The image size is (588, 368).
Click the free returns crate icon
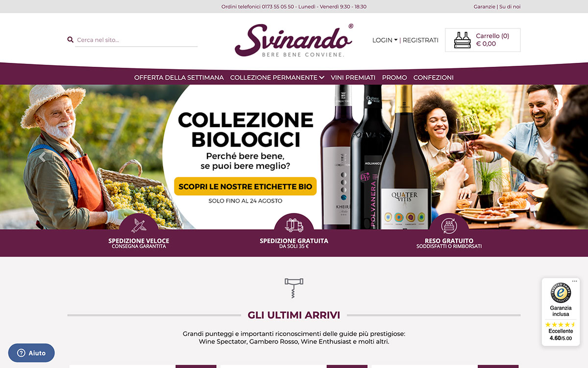click(x=449, y=225)
